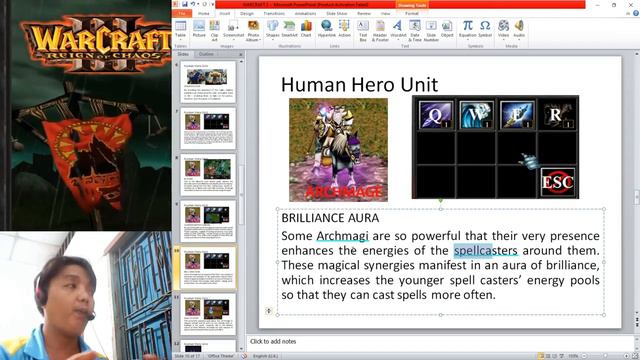The width and height of the screenshot is (640, 360).
Task: Switch to the Home ribbon tab
Action: (x=203, y=13)
